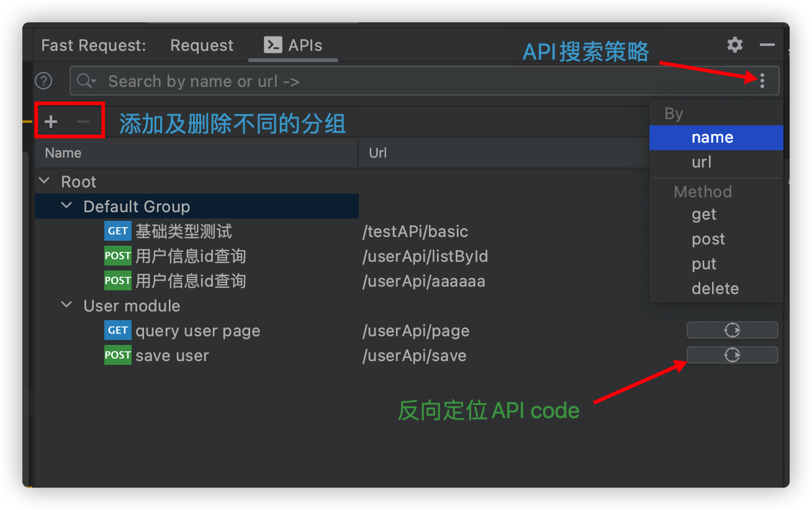Click the plus icon to add group
Screen dimensions: 812x510
pyautogui.click(x=51, y=122)
